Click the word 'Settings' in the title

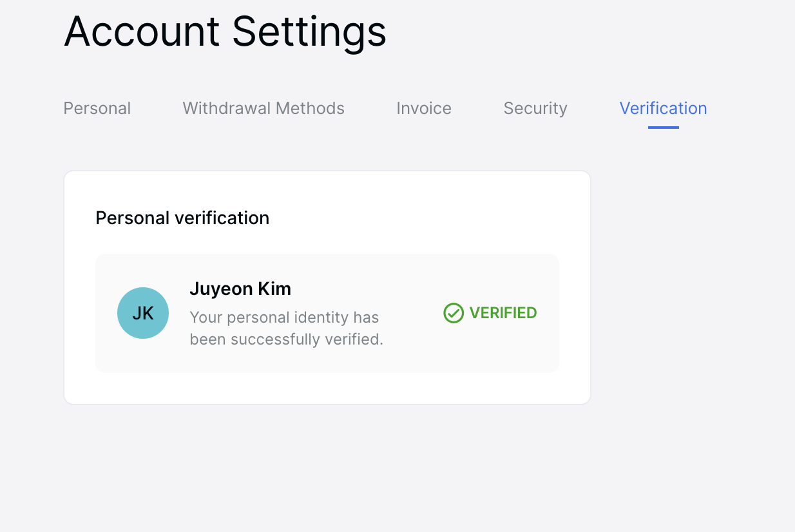[309, 32]
